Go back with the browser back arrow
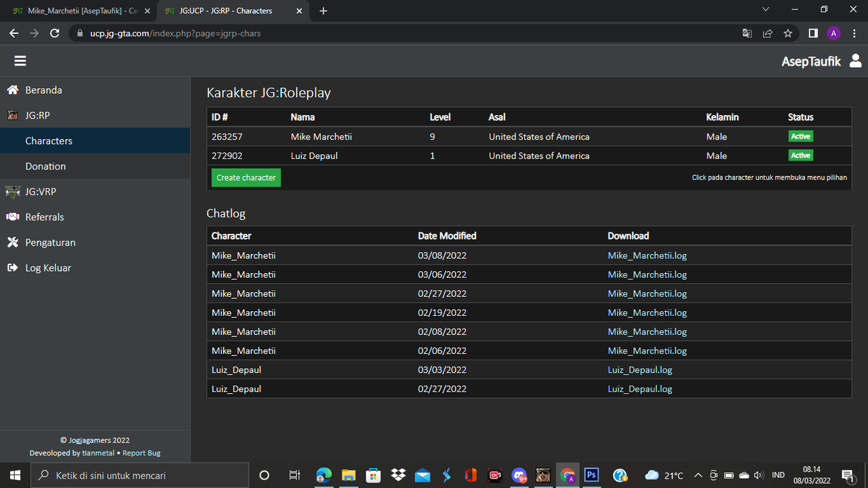 14,33
